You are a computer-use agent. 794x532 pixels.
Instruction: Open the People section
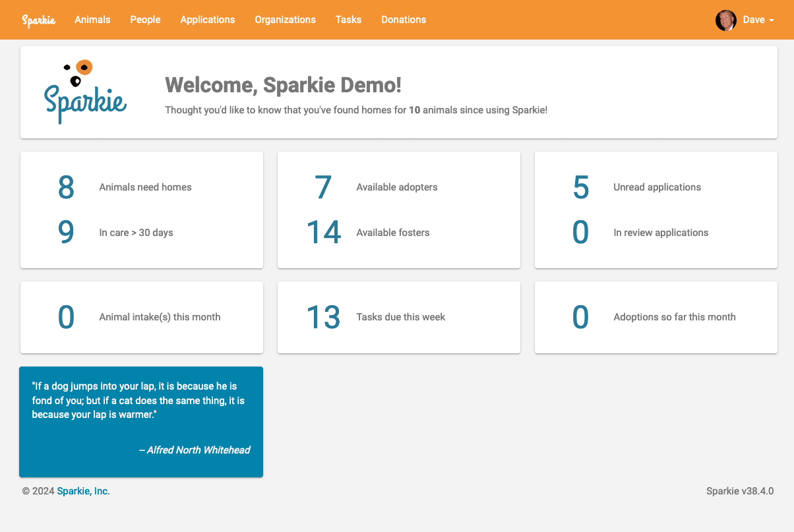tap(145, 20)
